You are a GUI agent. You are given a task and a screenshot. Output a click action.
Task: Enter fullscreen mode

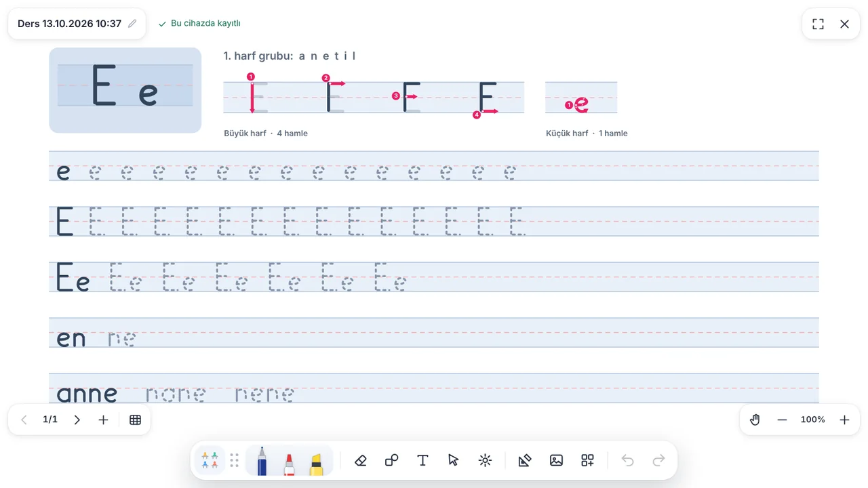coord(818,24)
